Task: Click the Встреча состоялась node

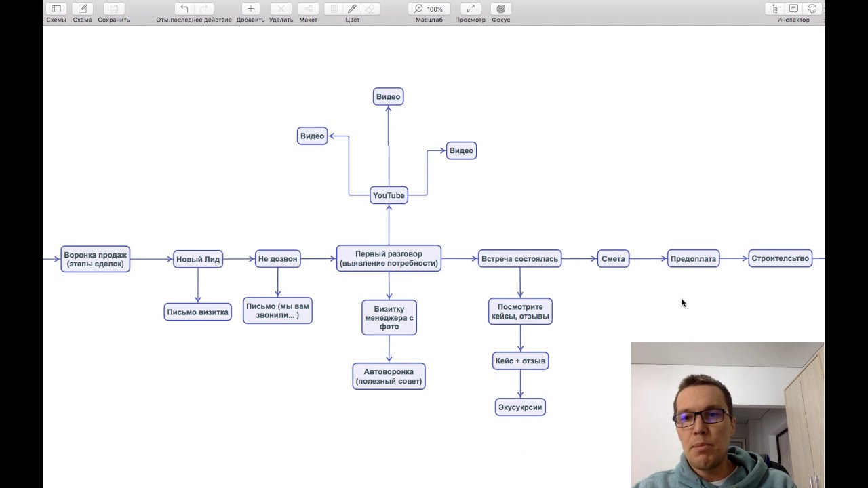Action: coord(519,258)
